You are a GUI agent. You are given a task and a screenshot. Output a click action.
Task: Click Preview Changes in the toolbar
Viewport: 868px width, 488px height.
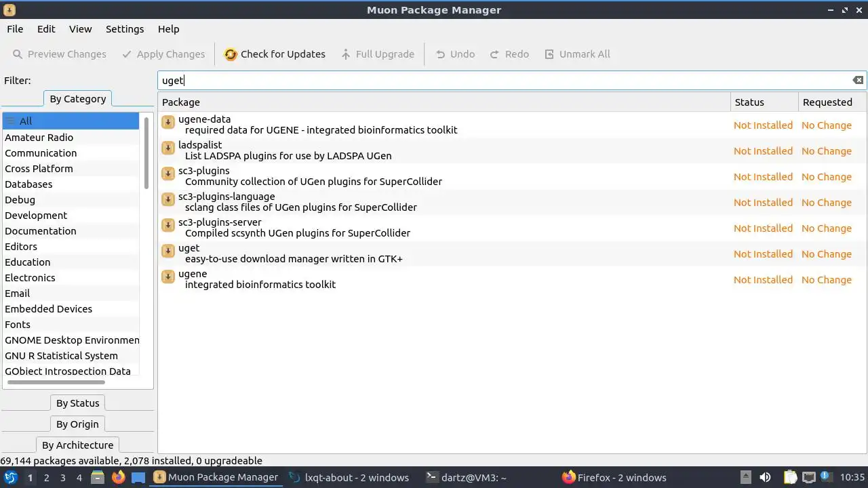[59, 54]
